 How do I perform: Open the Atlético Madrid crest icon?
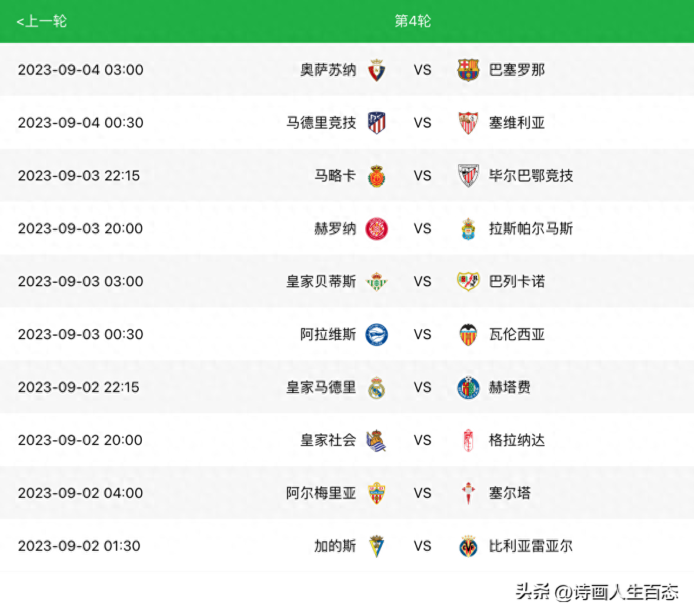376,122
